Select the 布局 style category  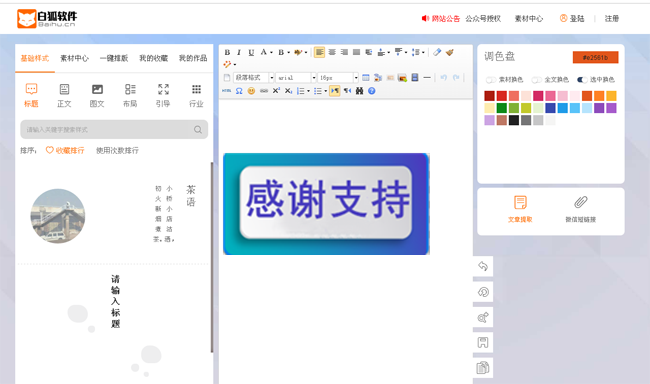click(130, 95)
